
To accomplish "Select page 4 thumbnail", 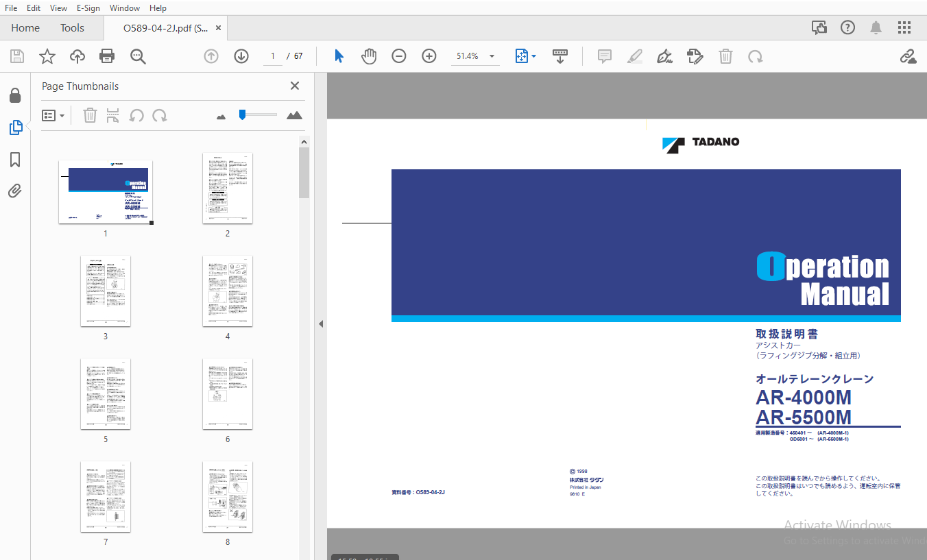I will (x=228, y=291).
